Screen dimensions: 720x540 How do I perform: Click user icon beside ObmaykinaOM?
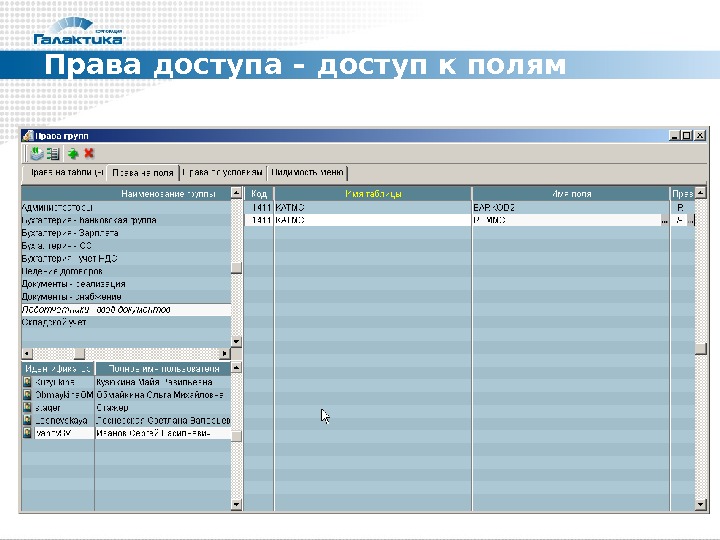coord(28,394)
